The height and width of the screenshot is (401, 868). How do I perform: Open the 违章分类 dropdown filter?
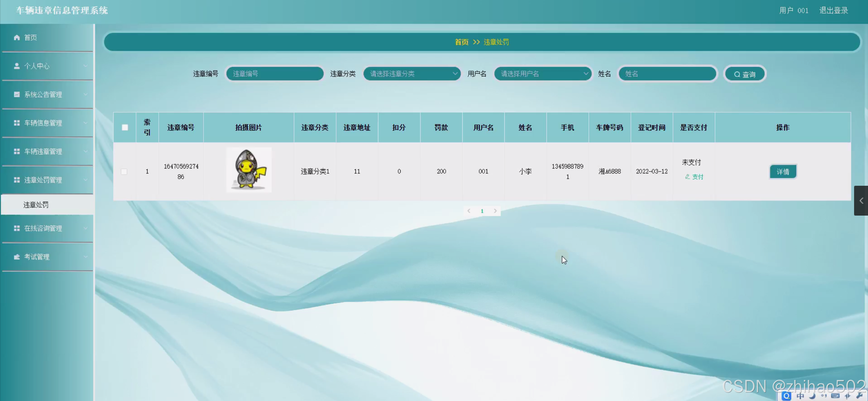412,74
